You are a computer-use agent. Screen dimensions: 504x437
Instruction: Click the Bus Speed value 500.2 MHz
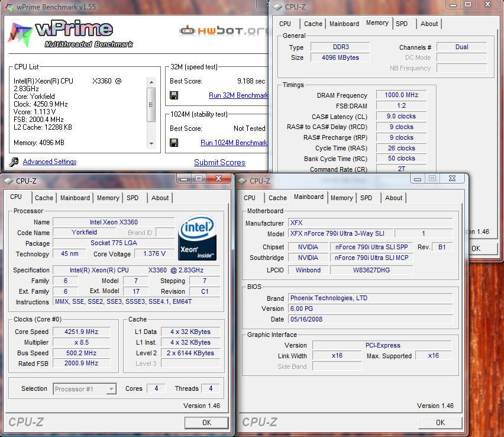point(81,353)
